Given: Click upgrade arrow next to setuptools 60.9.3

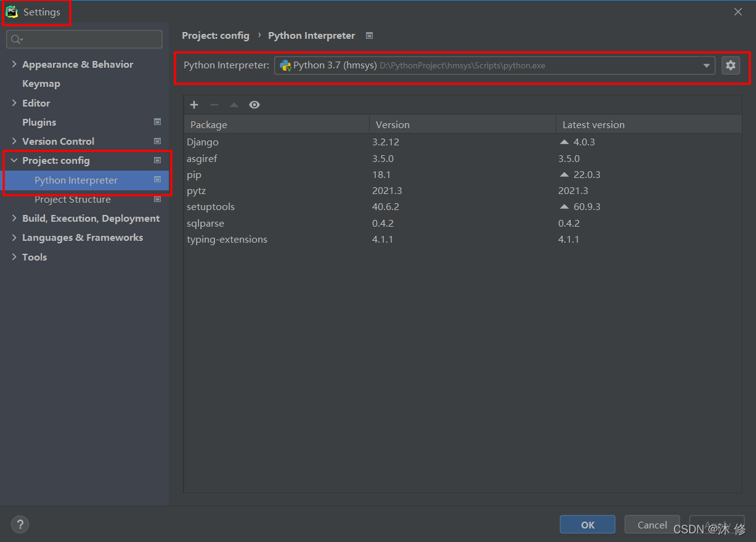Looking at the screenshot, I should [x=564, y=207].
